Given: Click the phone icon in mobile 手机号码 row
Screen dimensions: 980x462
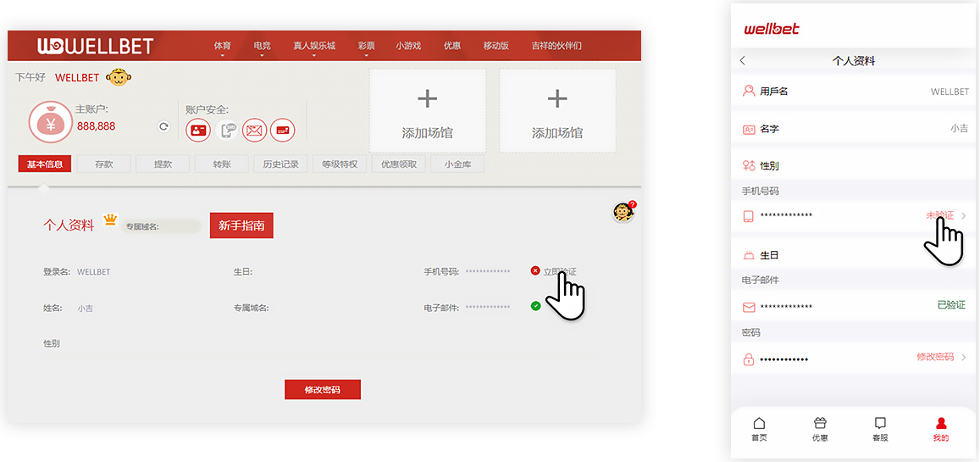Looking at the screenshot, I should [748, 216].
